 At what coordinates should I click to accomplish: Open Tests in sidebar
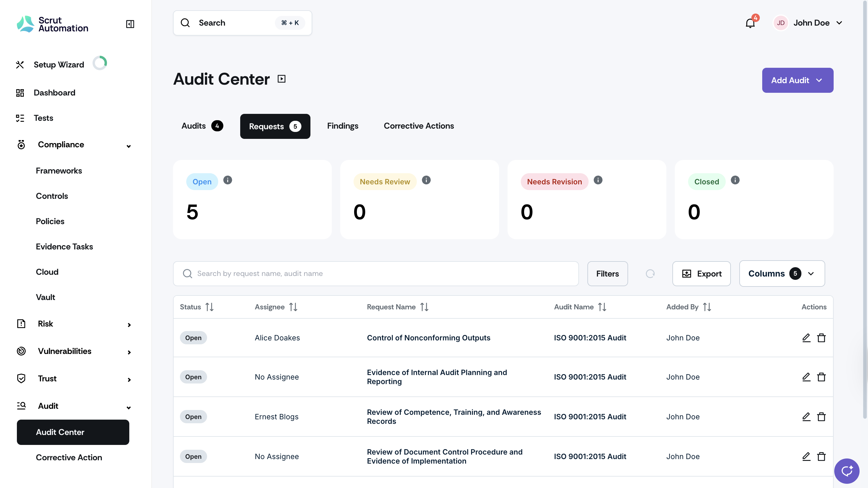coord(43,118)
